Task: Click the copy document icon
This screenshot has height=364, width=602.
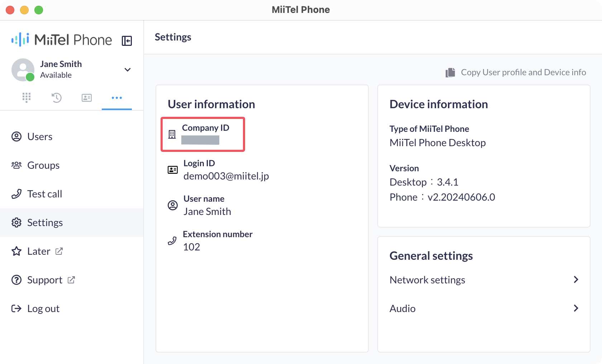Action: [450, 72]
